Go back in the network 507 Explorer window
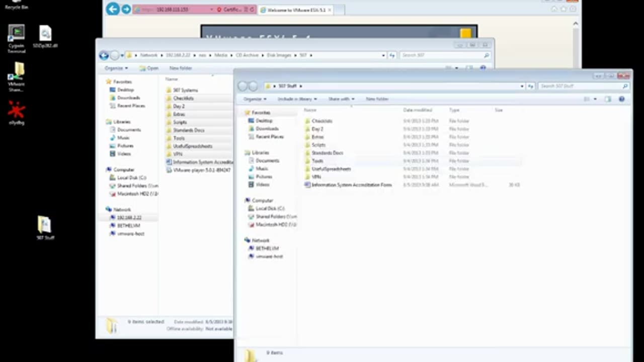The width and height of the screenshot is (644, 362). [x=104, y=55]
